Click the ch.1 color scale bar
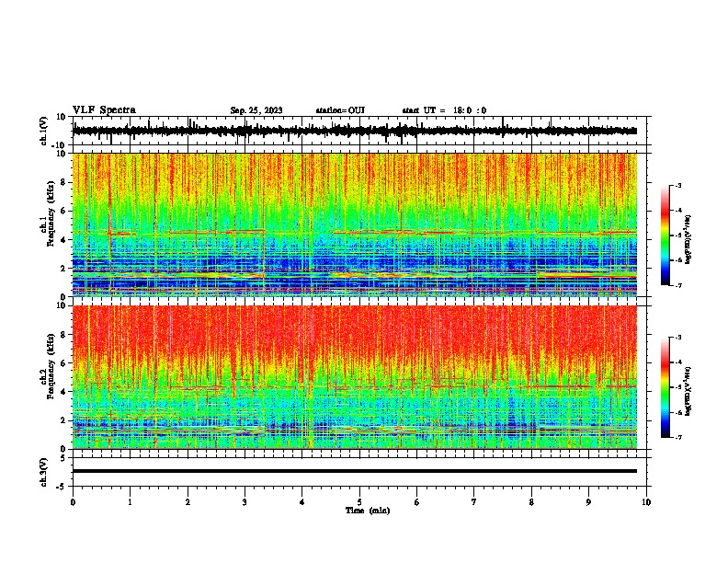This screenshot has height=563, width=728. [x=665, y=236]
